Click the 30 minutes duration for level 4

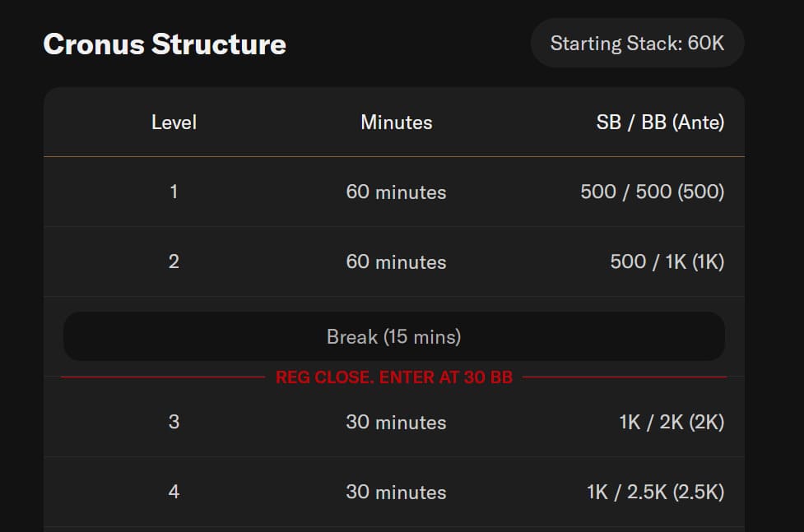[x=396, y=493]
